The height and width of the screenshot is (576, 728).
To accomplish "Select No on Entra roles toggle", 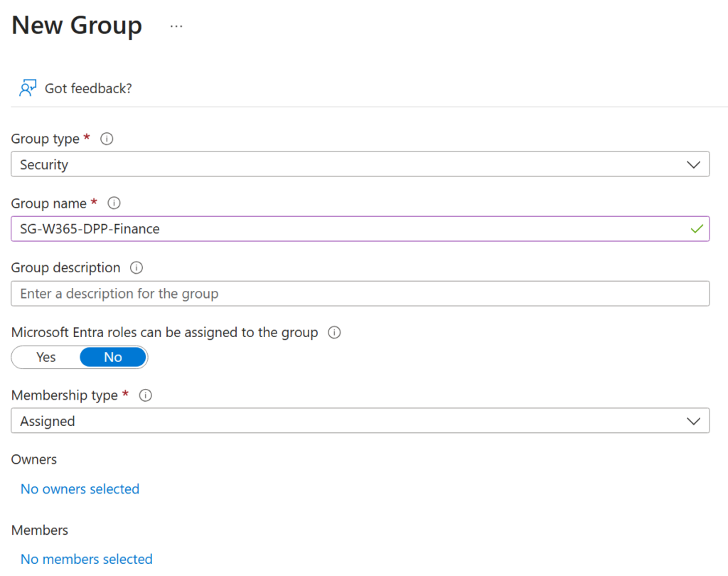I will coord(113,357).
